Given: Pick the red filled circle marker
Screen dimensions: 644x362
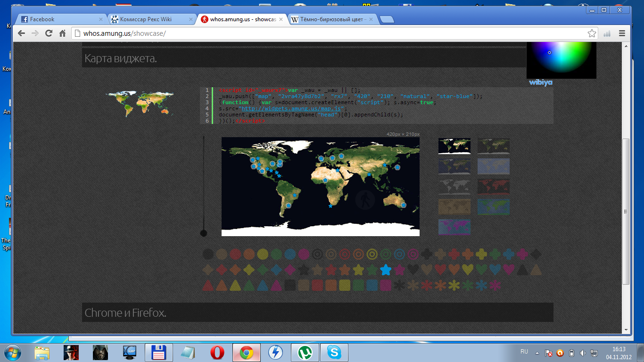Looking at the screenshot, I should click(235, 254).
